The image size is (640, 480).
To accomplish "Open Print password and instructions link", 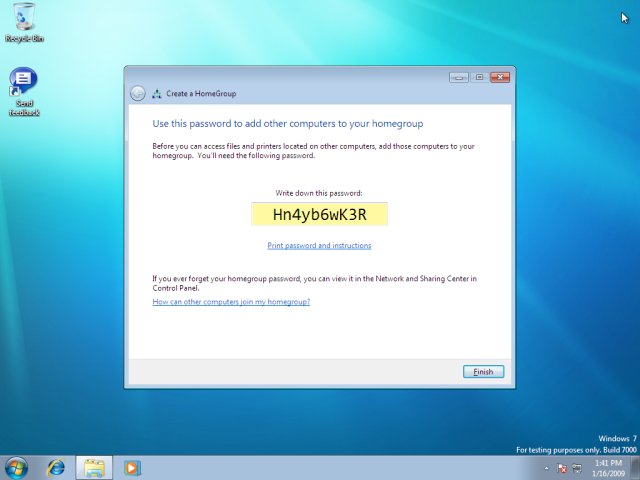I will tap(319, 245).
